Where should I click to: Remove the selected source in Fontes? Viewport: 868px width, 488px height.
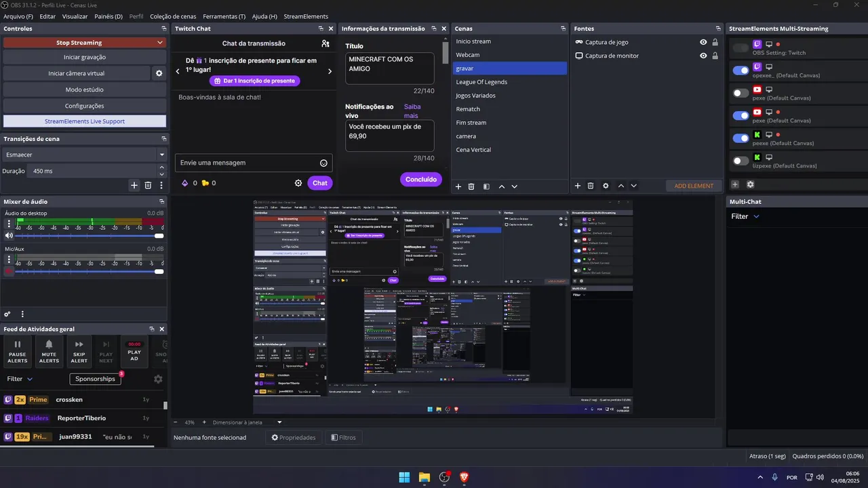tap(591, 186)
